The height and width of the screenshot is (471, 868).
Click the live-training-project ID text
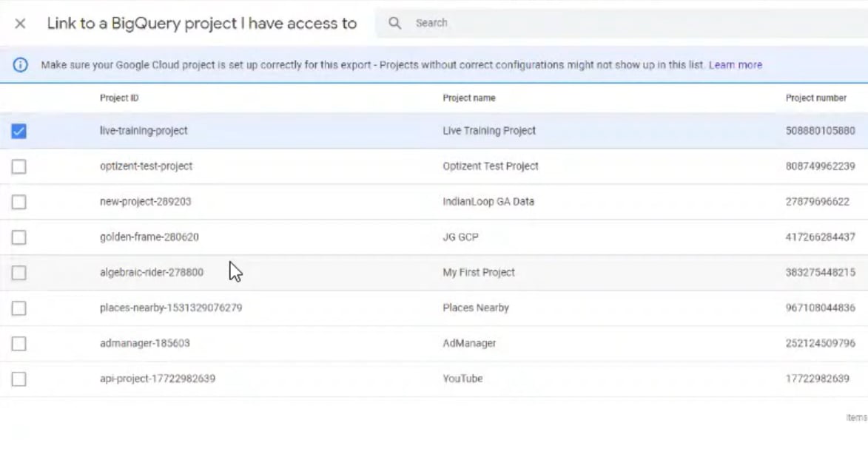[x=144, y=130]
